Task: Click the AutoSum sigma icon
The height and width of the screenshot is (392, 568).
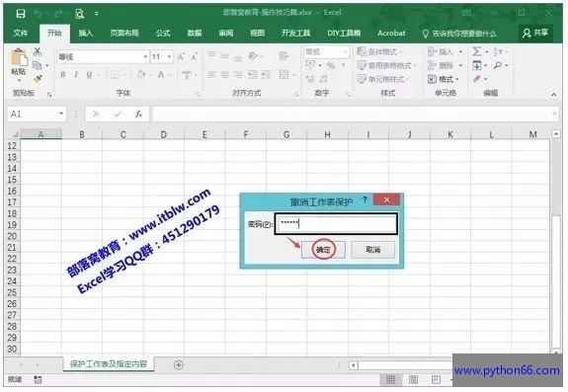Action: pos(477,51)
